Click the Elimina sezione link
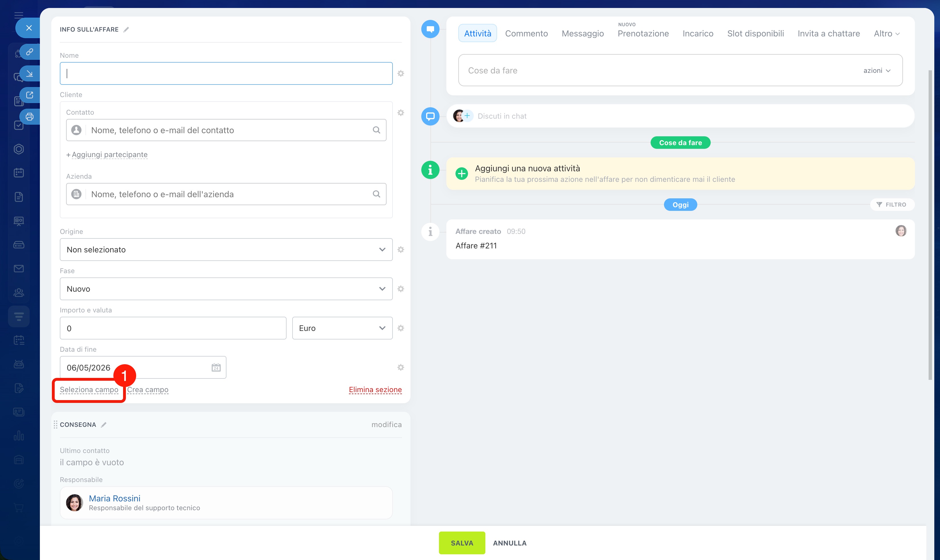This screenshot has width=940, height=560. coord(375,390)
